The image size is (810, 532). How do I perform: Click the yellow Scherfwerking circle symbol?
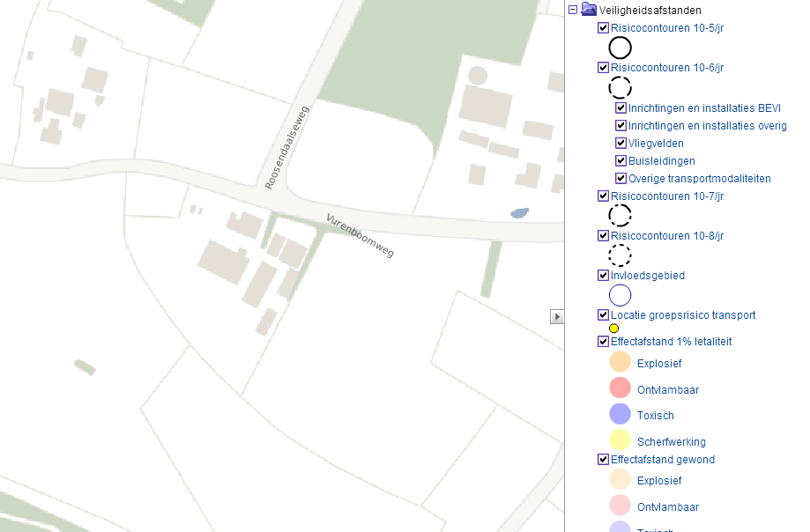click(619, 440)
